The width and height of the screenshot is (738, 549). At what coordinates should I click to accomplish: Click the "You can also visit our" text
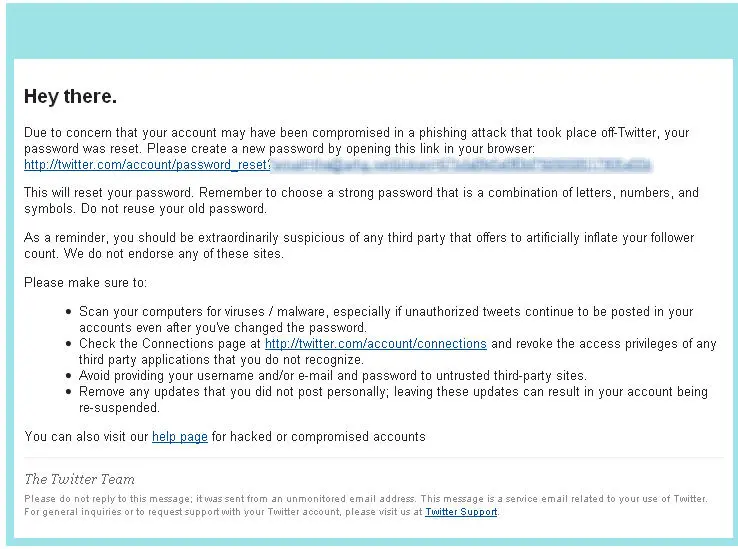(x=87, y=437)
